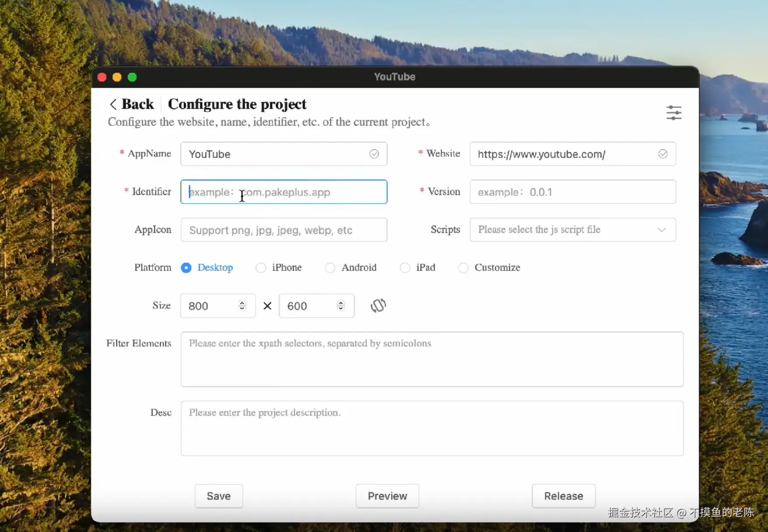Click the rotate size orientation icon
The width and height of the screenshot is (768, 532).
point(378,305)
